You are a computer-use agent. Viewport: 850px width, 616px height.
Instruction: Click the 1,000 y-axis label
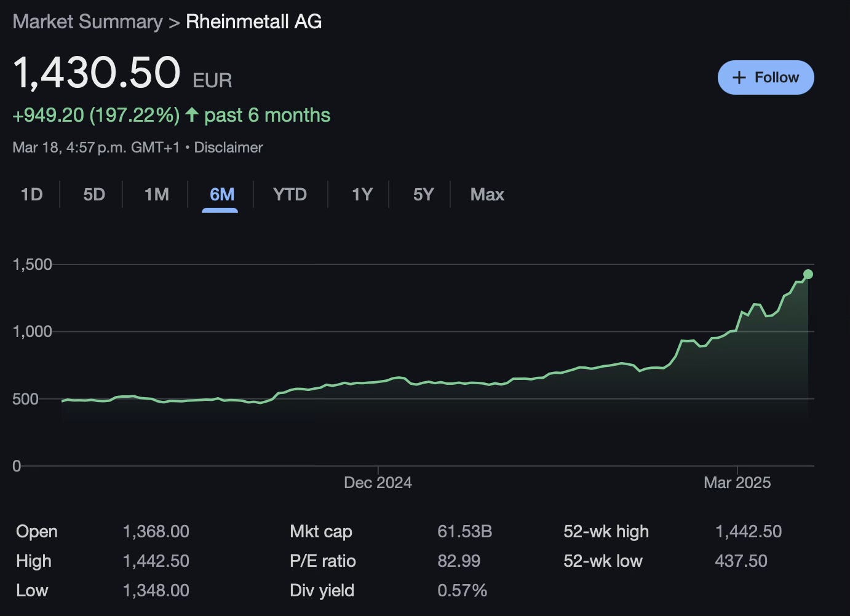(32, 332)
